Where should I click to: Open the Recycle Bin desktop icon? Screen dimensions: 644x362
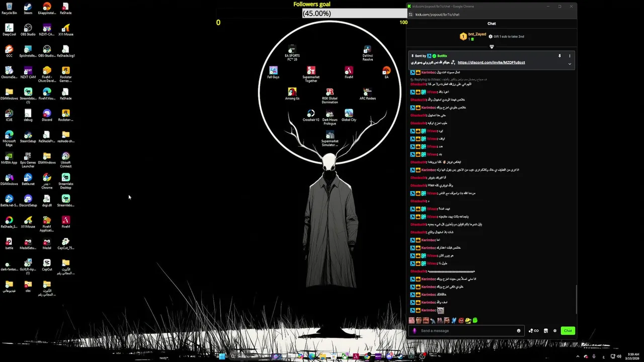pos(9,9)
